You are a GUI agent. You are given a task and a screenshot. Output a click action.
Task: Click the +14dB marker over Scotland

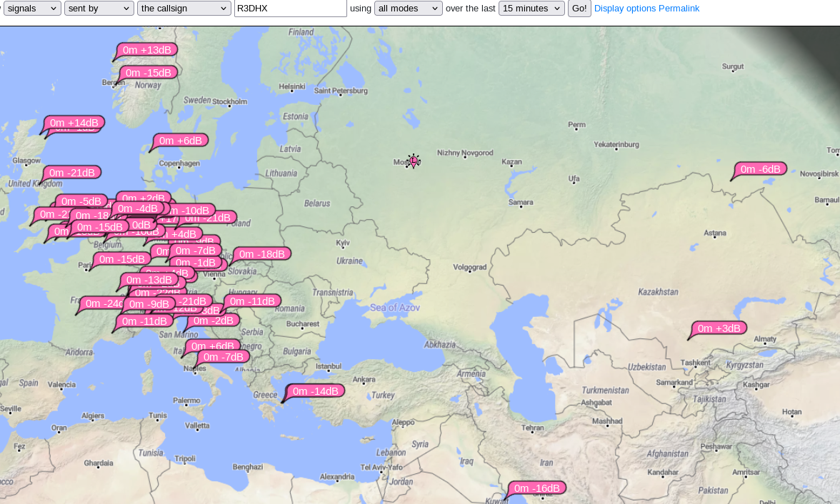click(74, 123)
